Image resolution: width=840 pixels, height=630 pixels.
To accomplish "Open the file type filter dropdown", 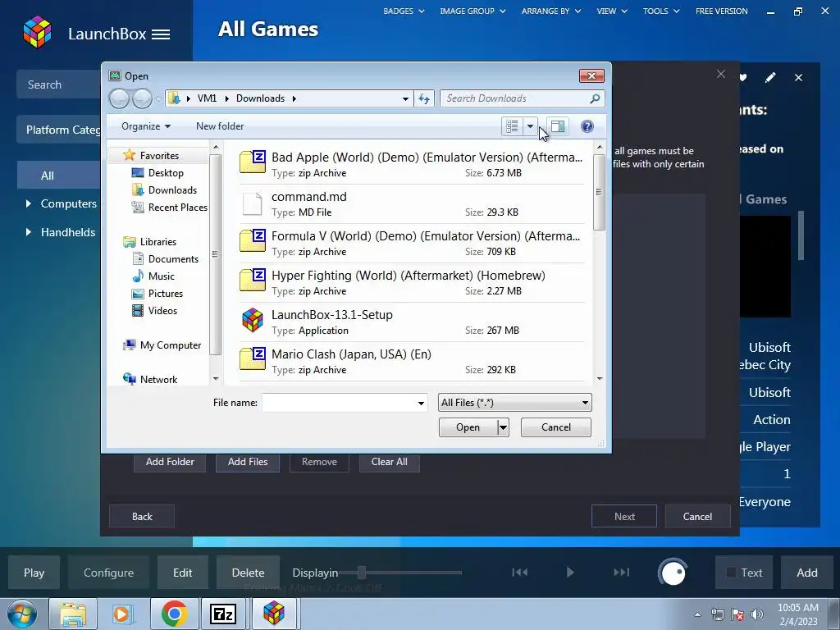I will [x=515, y=402].
